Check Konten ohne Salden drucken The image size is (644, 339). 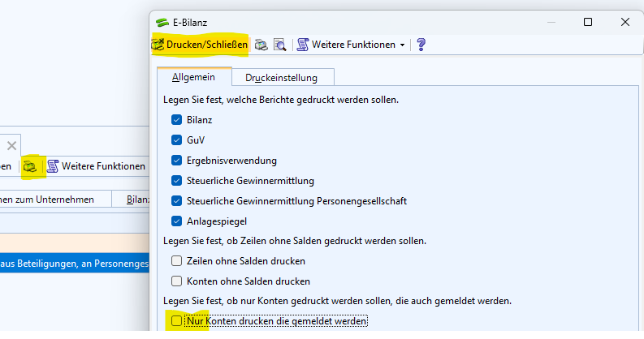(177, 281)
